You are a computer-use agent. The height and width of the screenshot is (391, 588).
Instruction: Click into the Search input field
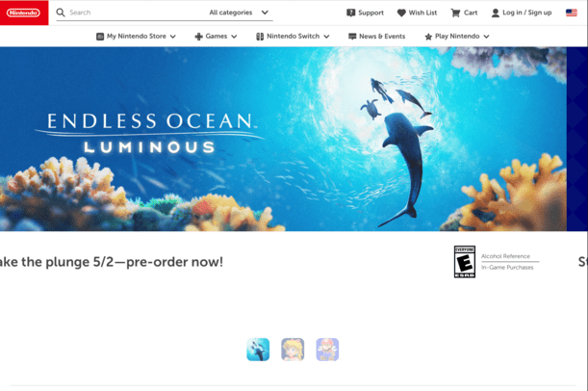(137, 13)
